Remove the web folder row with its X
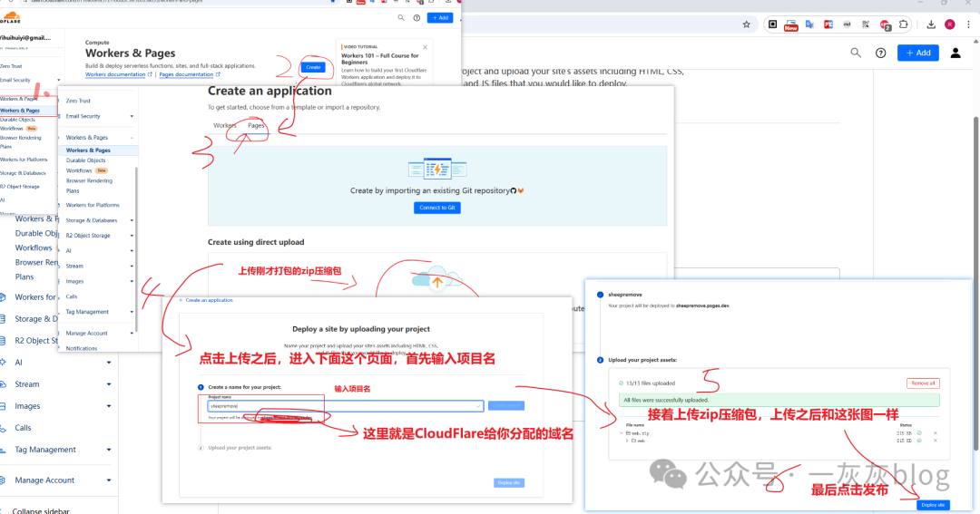The width and height of the screenshot is (980, 514). click(936, 441)
